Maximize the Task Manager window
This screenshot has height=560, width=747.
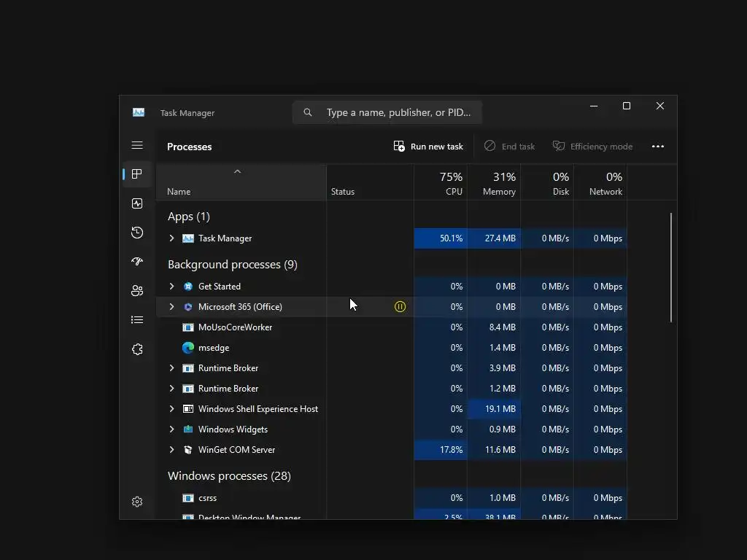pos(627,106)
